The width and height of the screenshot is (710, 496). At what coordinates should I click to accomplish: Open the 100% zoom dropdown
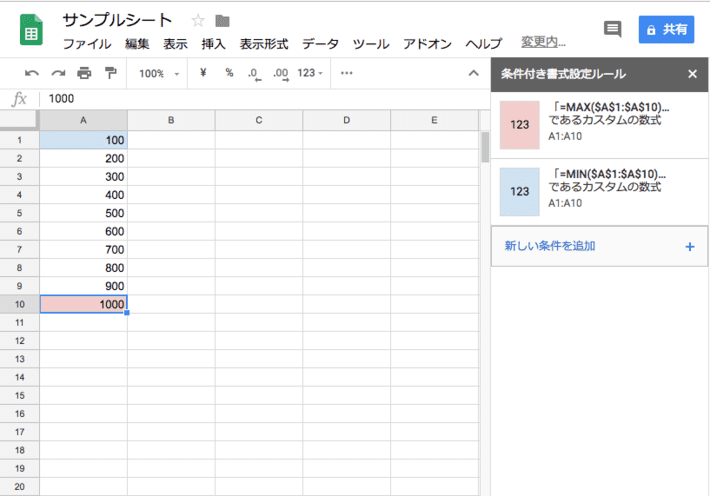(x=159, y=73)
